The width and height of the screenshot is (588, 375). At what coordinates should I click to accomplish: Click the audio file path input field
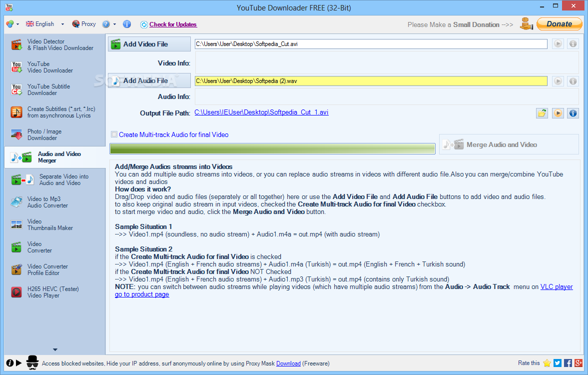coord(371,81)
